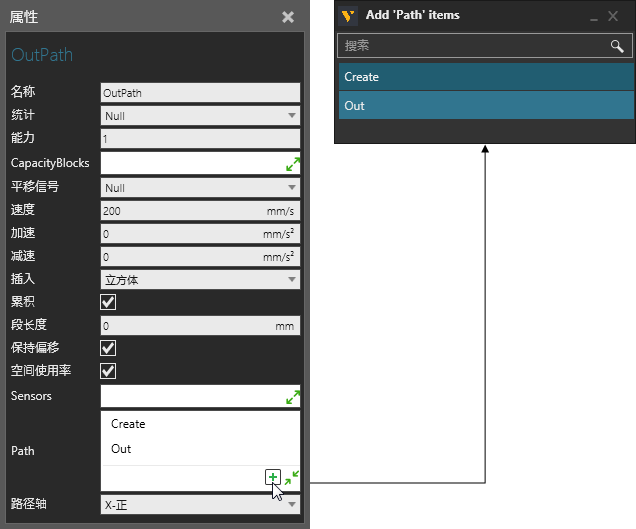Toggle the 累积 checkbox
636x529 pixels.
point(109,302)
